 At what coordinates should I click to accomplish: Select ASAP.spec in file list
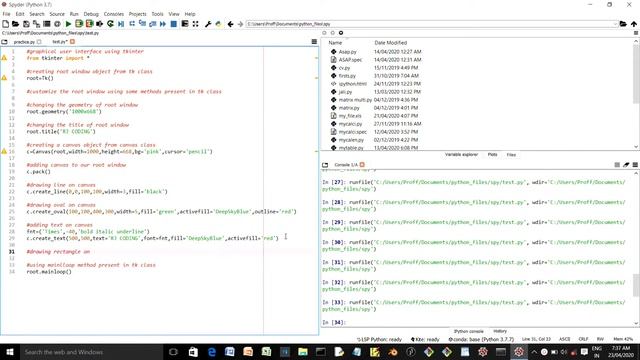tap(350, 60)
